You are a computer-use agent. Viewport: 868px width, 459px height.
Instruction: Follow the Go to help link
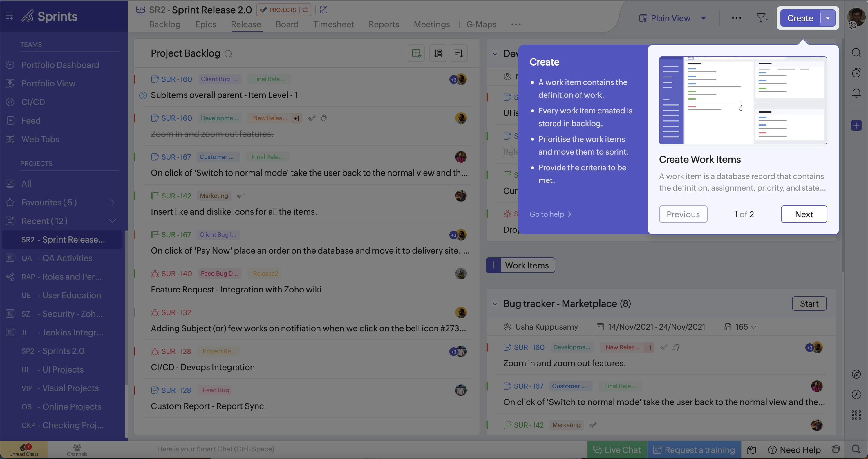550,214
